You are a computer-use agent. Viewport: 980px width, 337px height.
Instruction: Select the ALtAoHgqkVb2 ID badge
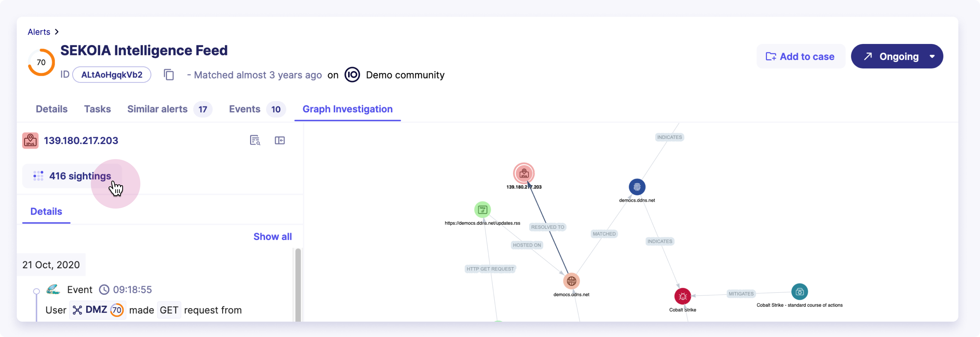click(x=111, y=75)
